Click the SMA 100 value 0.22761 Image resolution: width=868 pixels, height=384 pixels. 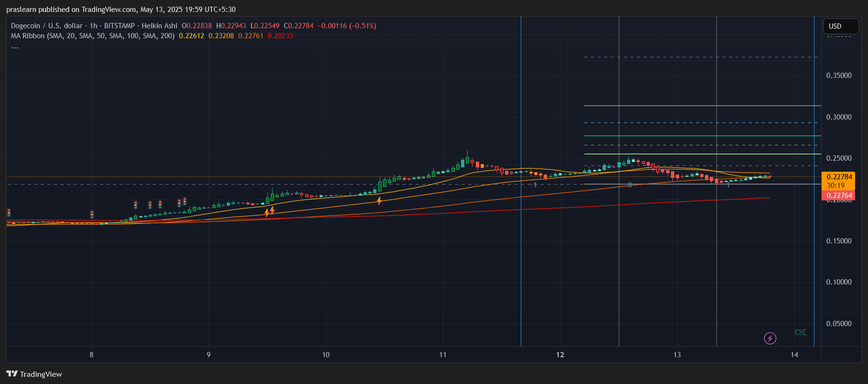pos(251,36)
